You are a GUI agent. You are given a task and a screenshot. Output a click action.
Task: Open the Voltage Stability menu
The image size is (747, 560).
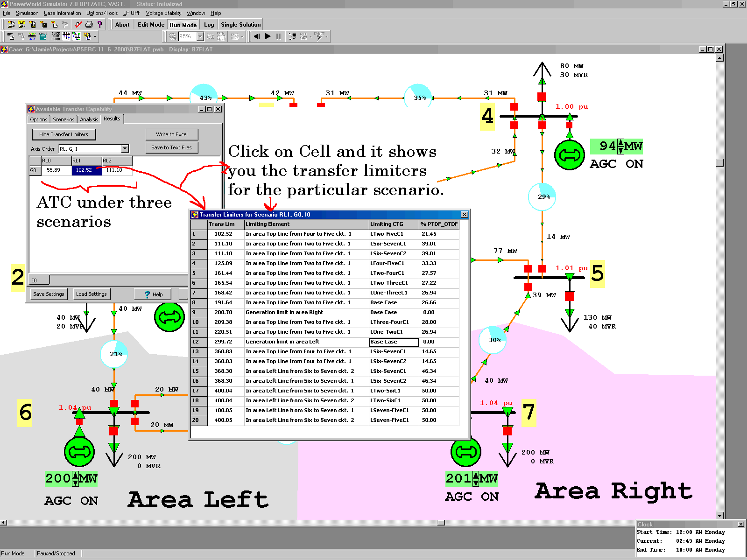click(x=163, y=13)
